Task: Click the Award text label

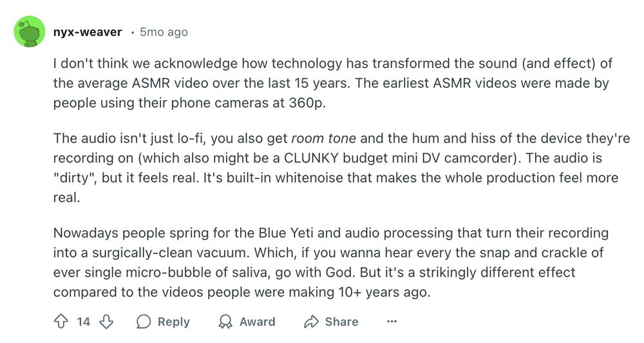Action: point(258,322)
